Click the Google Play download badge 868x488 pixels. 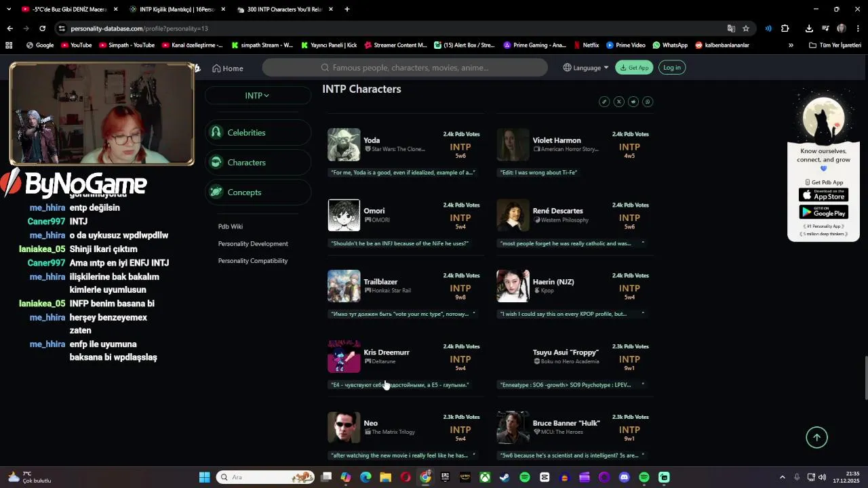[x=823, y=213]
